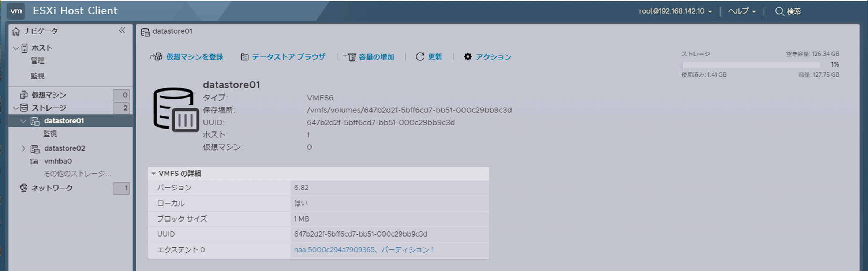Click the Network count badge 1
This screenshot has height=271, width=868.
point(121,188)
